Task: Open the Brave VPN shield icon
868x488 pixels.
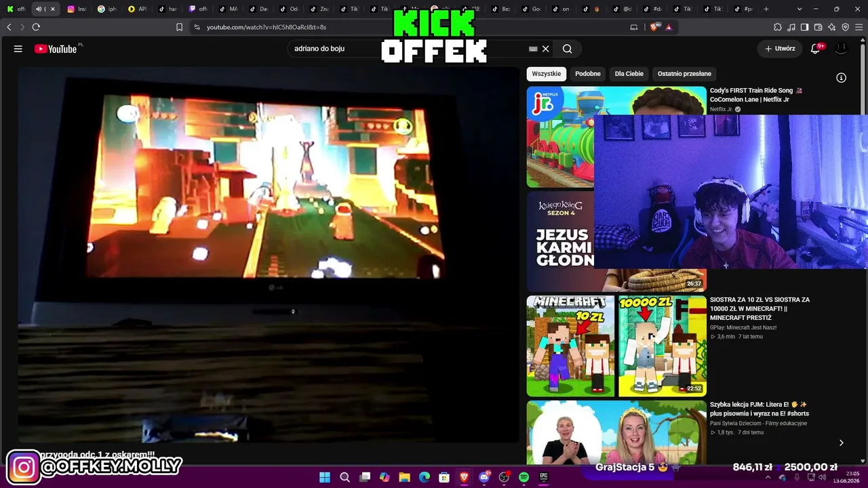Action: (x=845, y=27)
